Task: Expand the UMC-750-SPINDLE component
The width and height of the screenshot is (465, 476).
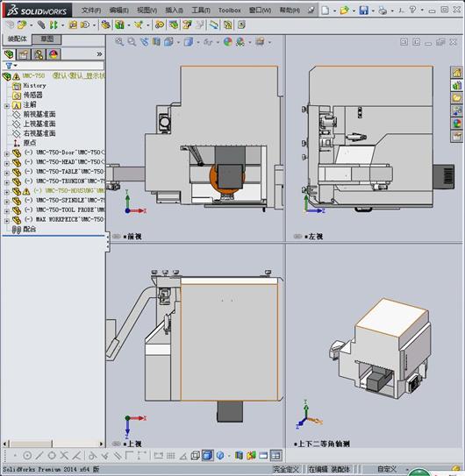Action: click(x=7, y=202)
